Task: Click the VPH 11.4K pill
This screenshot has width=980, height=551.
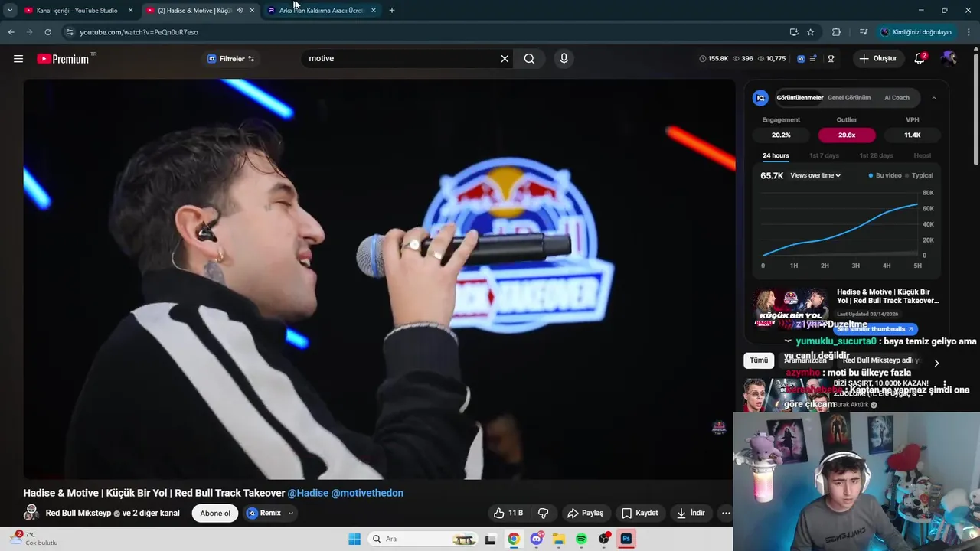Action: click(913, 135)
